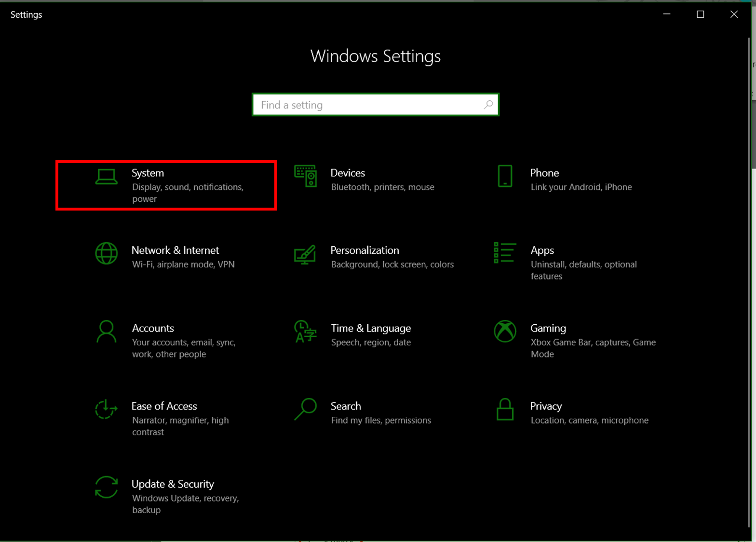Click 'Location, camera, microphone' description

(590, 421)
